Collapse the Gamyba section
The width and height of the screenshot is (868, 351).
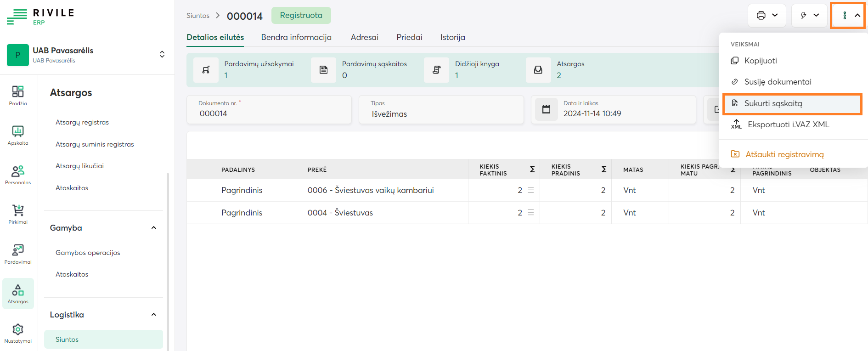[154, 228]
